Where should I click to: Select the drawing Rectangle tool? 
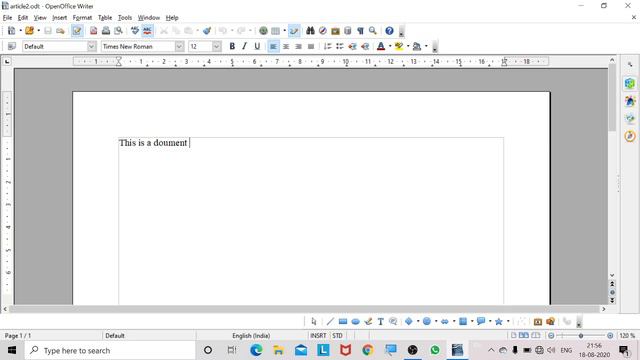[343, 322]
